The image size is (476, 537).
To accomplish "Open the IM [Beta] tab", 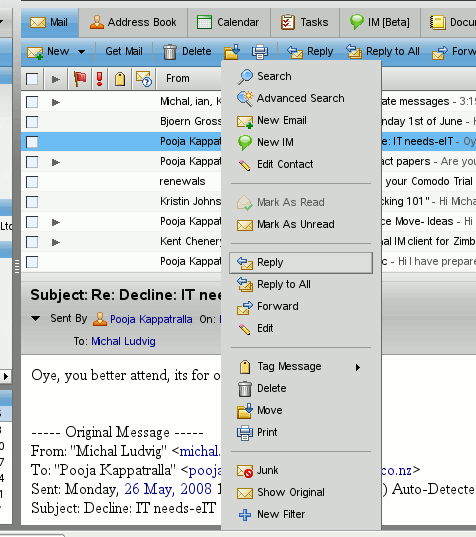I will [380, 23].
